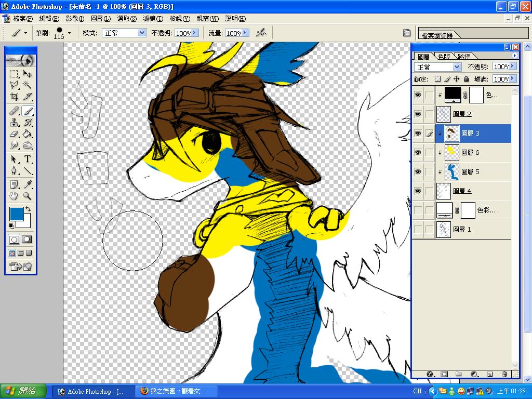The image size is (532, 399).
Task: Switch to the 色版 tab
Action: pyautogui.click(x=444, y=56)
